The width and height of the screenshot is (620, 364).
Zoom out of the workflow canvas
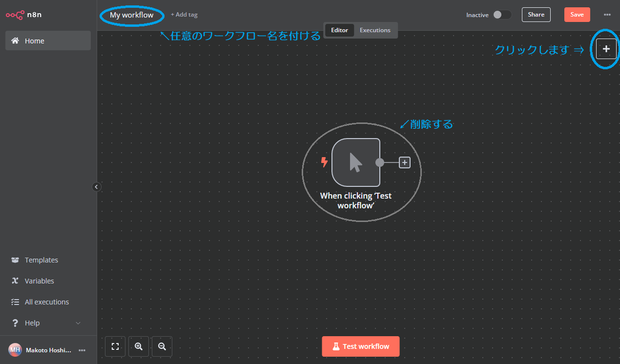162,346
